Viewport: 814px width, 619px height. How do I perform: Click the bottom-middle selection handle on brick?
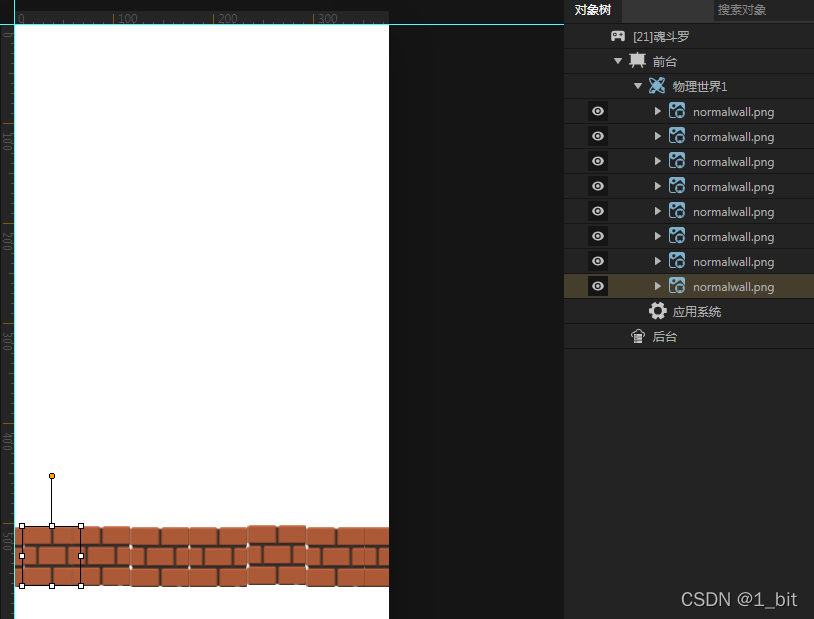pyautogui.click(x=52, y=586)
